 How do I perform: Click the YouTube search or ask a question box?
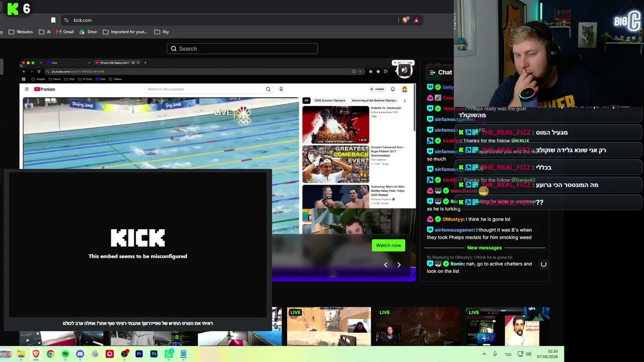coord(205,89)
